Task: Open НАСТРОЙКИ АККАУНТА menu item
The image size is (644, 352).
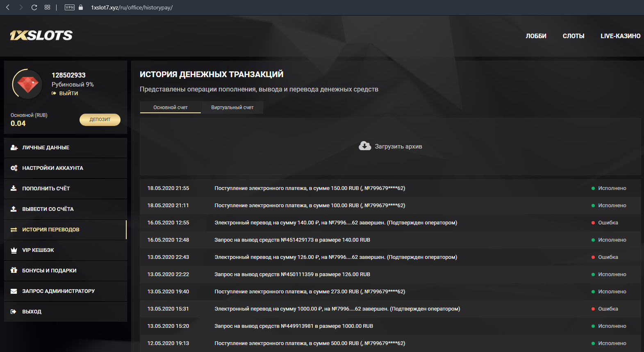Action: coord(52,168)
